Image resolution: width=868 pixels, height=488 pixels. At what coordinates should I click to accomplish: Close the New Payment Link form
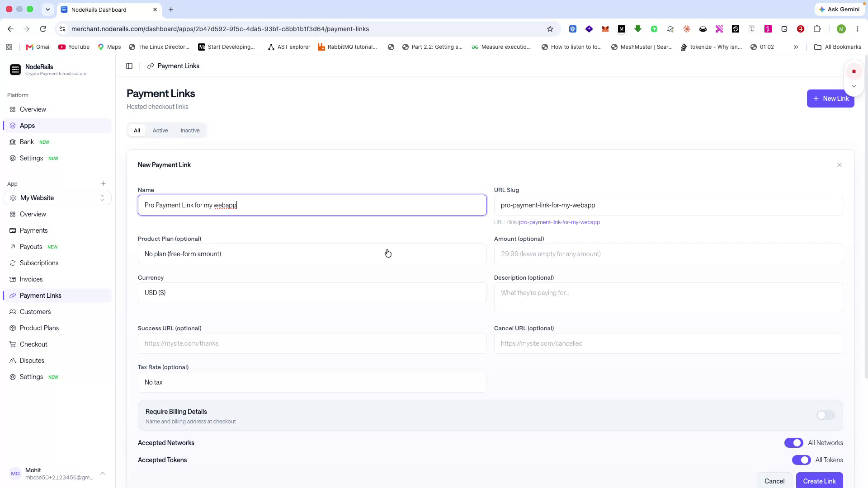[840, 165]
